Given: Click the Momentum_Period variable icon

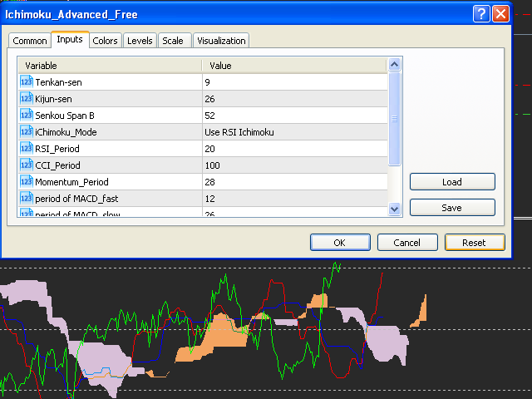Looking at the screenshot, I should (27, 182).
